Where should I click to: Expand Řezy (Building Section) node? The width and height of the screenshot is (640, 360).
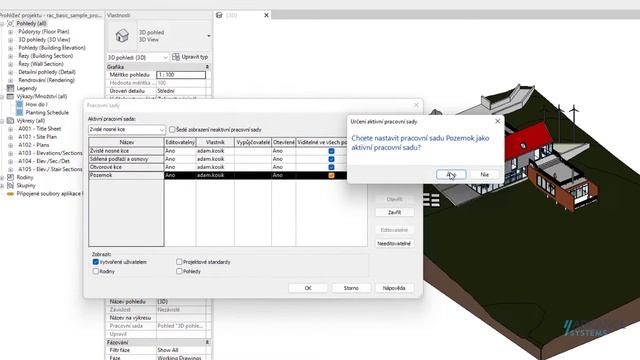pos(11,56)
